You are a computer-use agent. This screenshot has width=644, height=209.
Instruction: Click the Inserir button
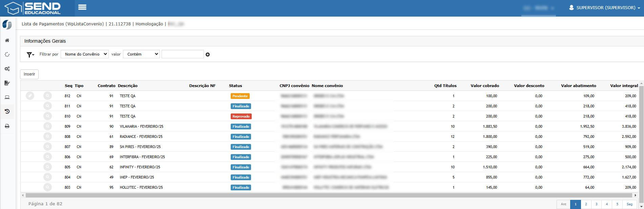click(x=29, y=74)
